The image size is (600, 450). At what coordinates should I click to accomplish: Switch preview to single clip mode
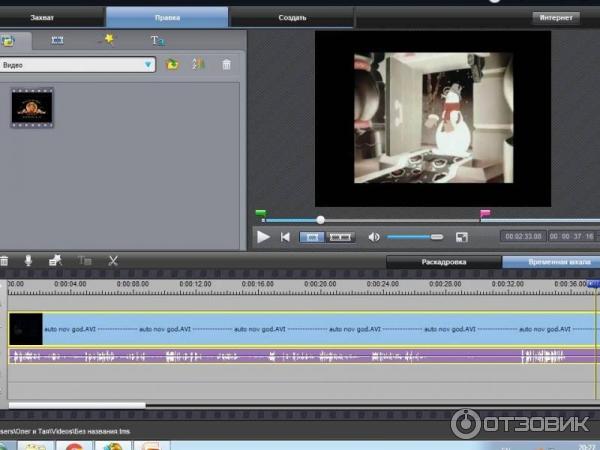(x=311, y=237)
